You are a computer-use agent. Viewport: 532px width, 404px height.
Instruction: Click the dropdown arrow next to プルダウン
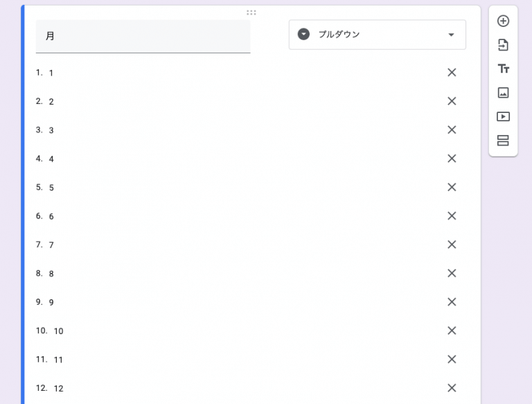click(451, 35)
